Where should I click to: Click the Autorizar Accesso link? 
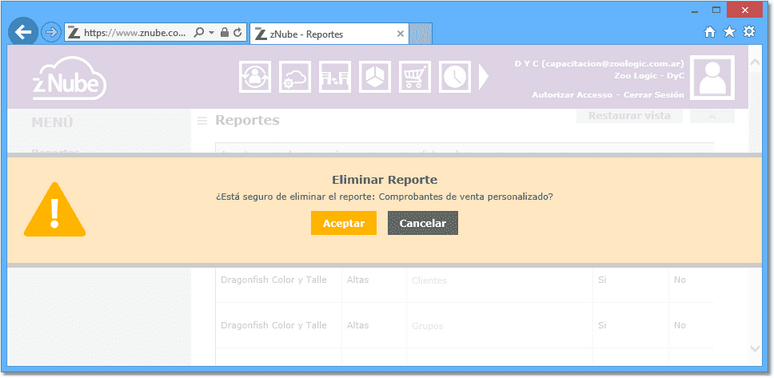572,95
